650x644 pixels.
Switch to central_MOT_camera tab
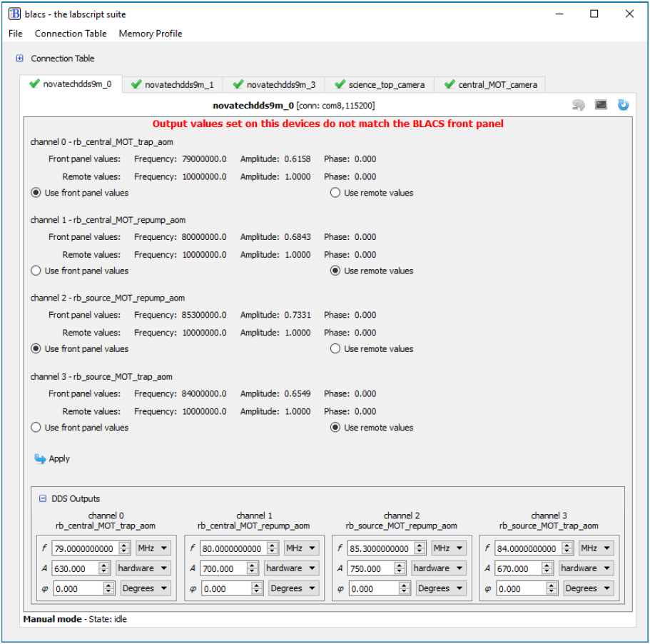pyautogui.click(x=490, y=84)
